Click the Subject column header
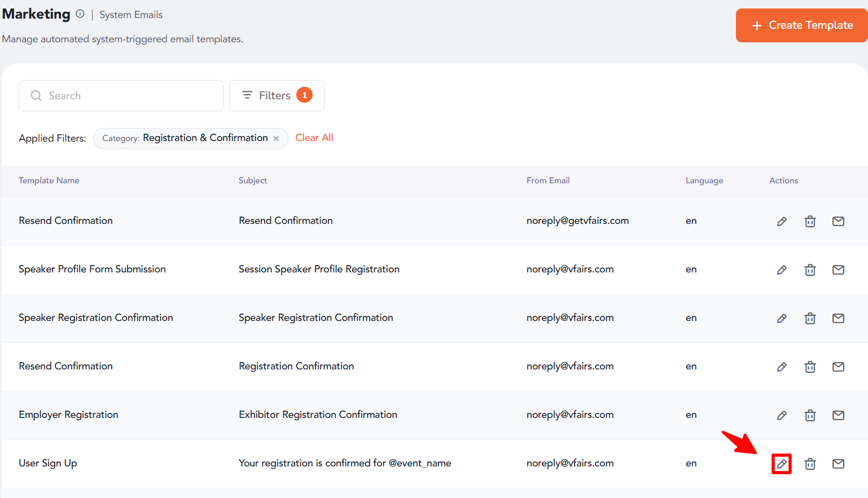Screen dimensions: 868x498 253,180
